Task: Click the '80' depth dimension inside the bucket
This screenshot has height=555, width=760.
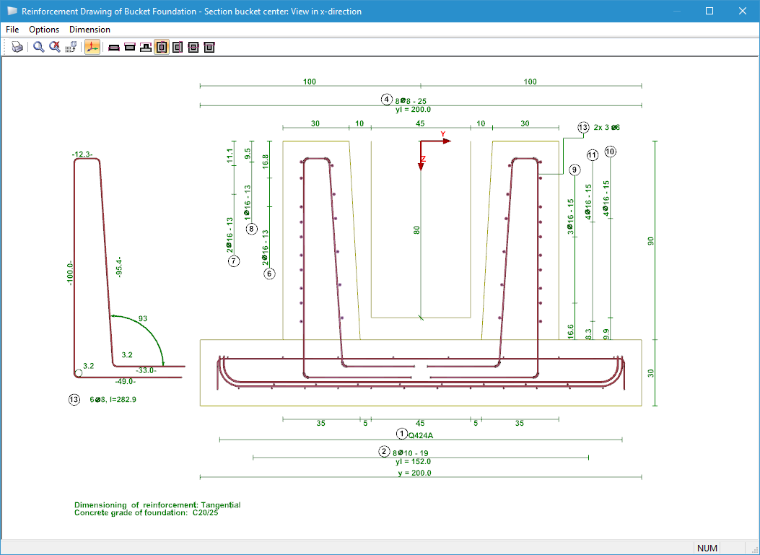Action: coord(416,230)
